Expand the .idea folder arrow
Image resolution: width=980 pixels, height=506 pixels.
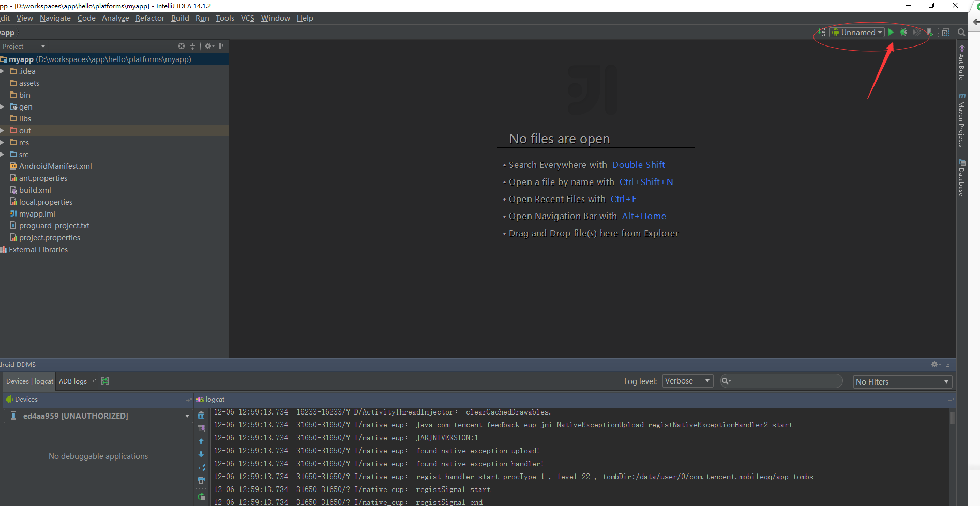tap(3, 71)
